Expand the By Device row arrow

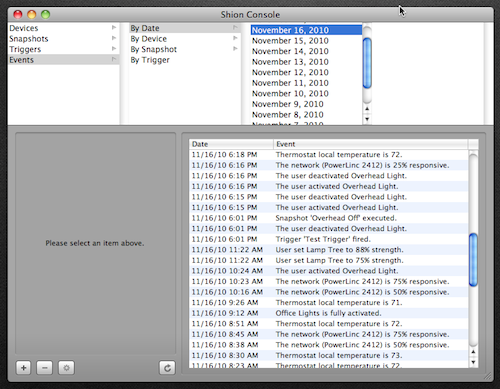(235, 38)
